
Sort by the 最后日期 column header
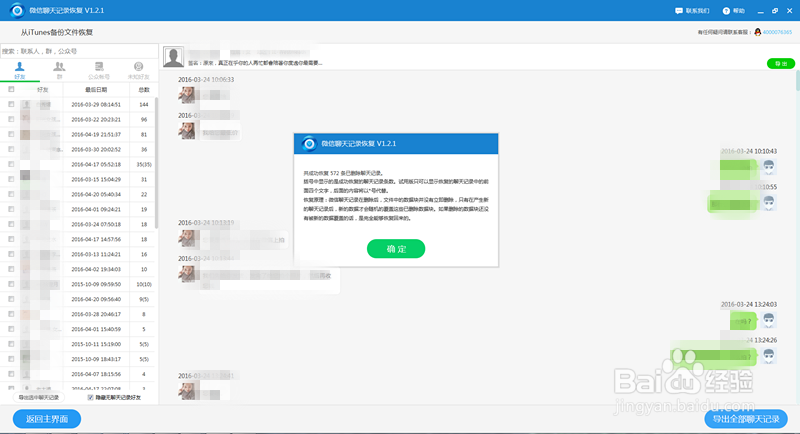pos(96,90)
